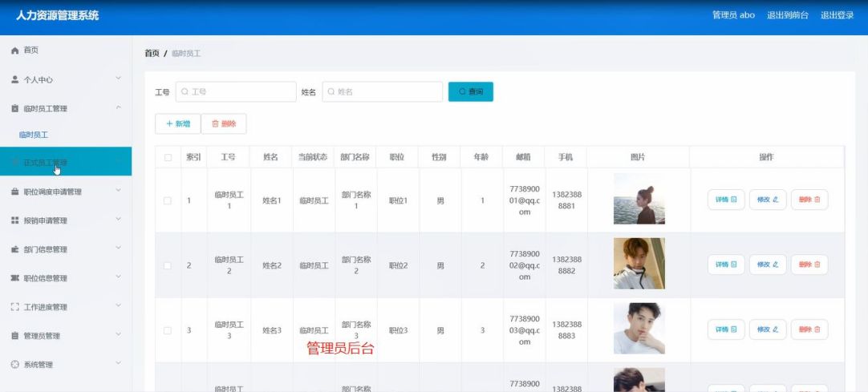Screen dimensions: 868x392
Task: Click the 管理员 abo account label
Action: tap(733, 15)
